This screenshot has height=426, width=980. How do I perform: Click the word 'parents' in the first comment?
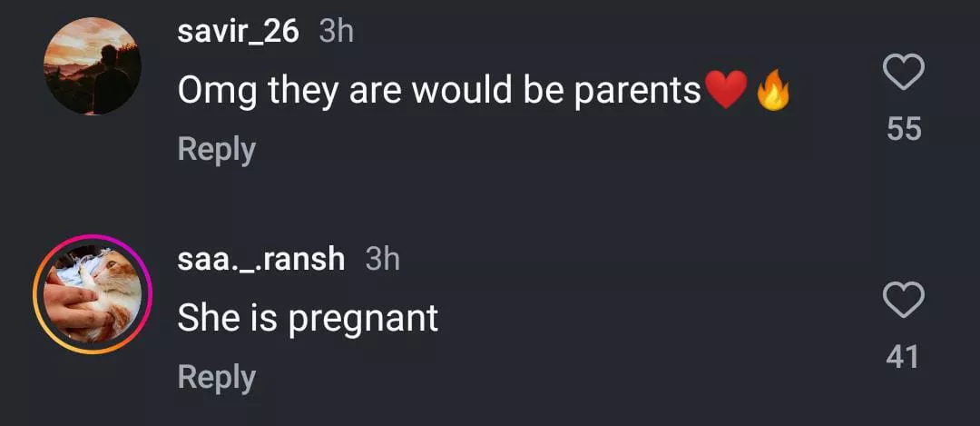click(638, 91)
